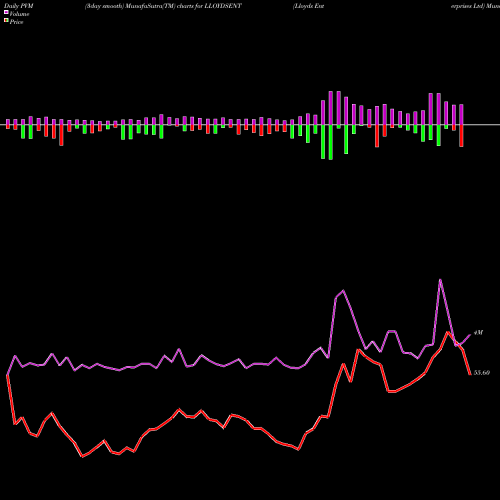
Task: Click the Daily PVM title text
Action: coord(19,6)
